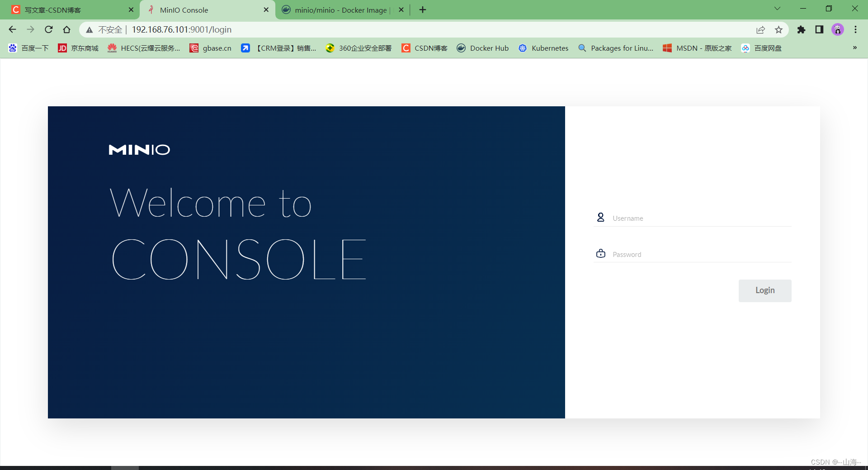The width and height of the screenshot is (868, 470).
Task: Click the browser forward arrow
Action: click(x=31, y=29)
